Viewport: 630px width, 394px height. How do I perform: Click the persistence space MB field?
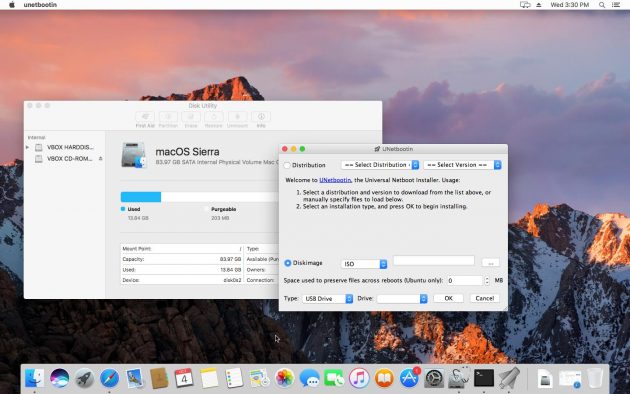point(464,280)
